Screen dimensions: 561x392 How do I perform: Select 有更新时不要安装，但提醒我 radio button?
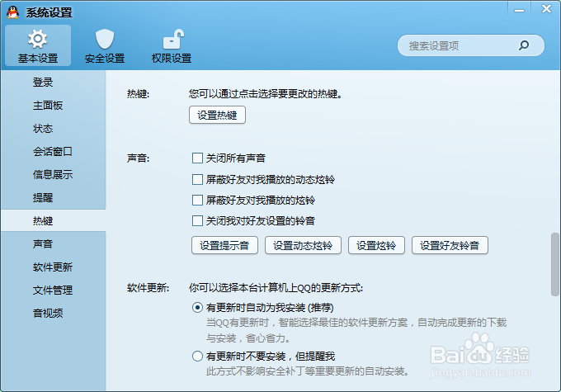197,357
